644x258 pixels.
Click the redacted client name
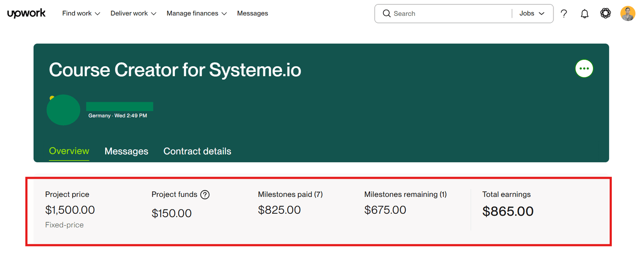(x=119, y=107)
